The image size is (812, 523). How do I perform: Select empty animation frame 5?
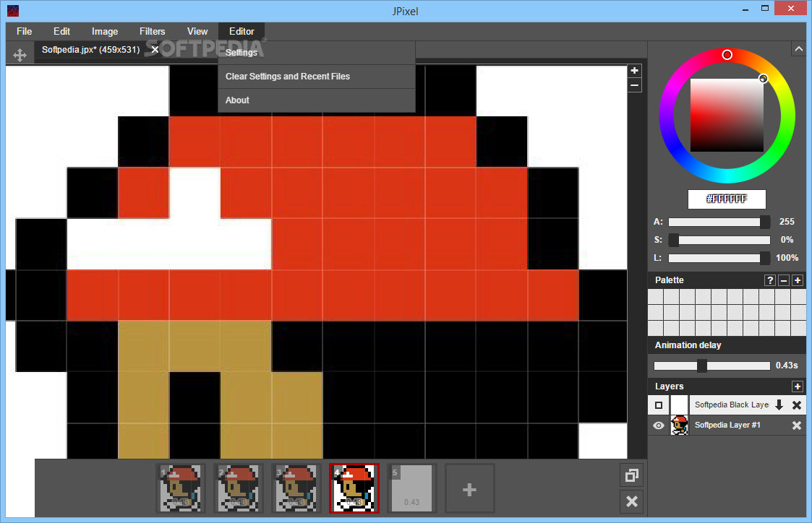(412, 489)
